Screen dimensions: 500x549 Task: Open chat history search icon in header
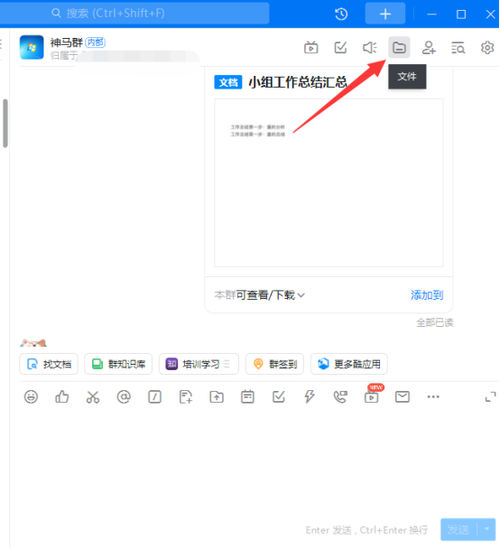click(x=458, y=48)
